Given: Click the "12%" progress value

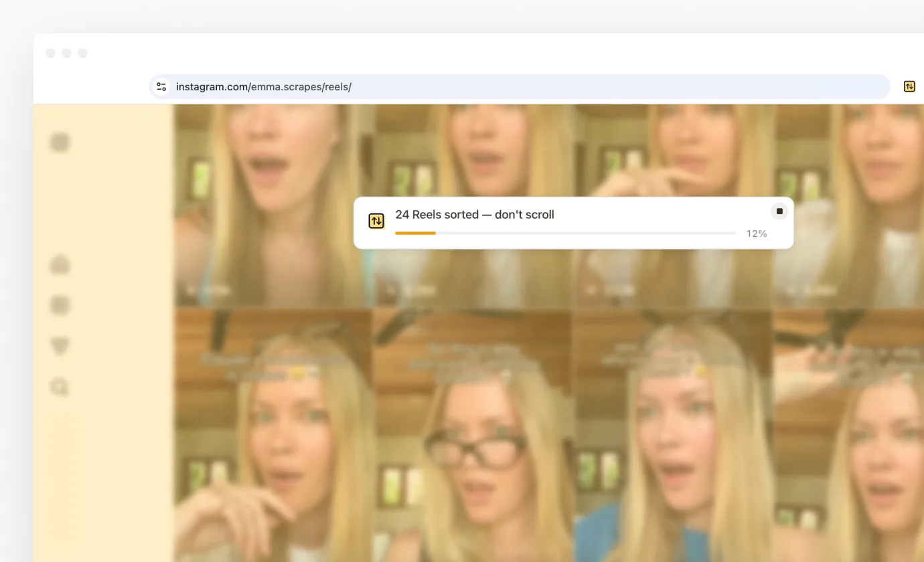Looking at the screenshot, I should (757, 233).
